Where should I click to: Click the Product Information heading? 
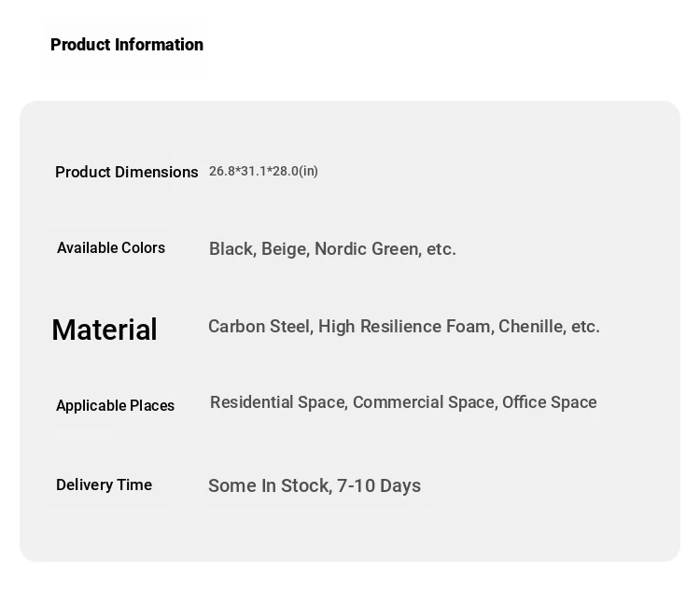coord(127,45)
